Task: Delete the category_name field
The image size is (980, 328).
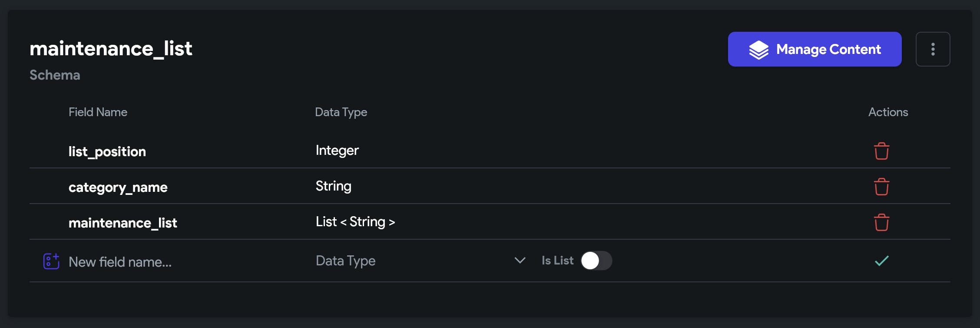Action: [881, 187]
